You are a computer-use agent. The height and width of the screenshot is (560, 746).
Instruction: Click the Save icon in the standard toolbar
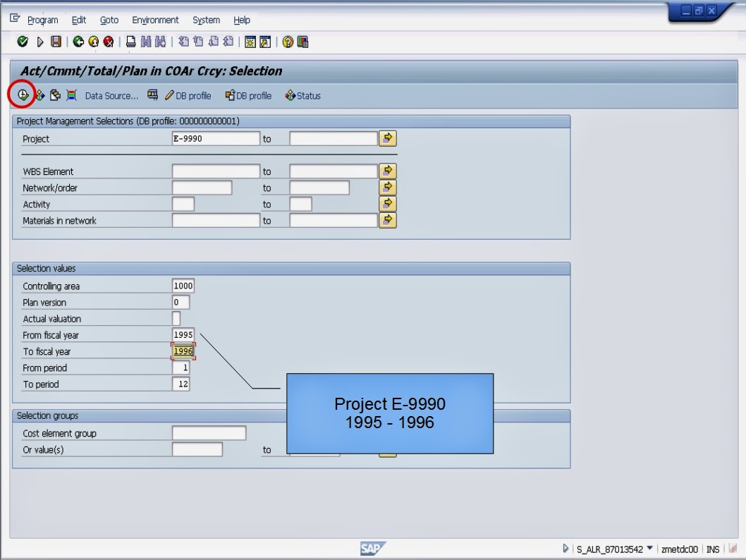56,40
